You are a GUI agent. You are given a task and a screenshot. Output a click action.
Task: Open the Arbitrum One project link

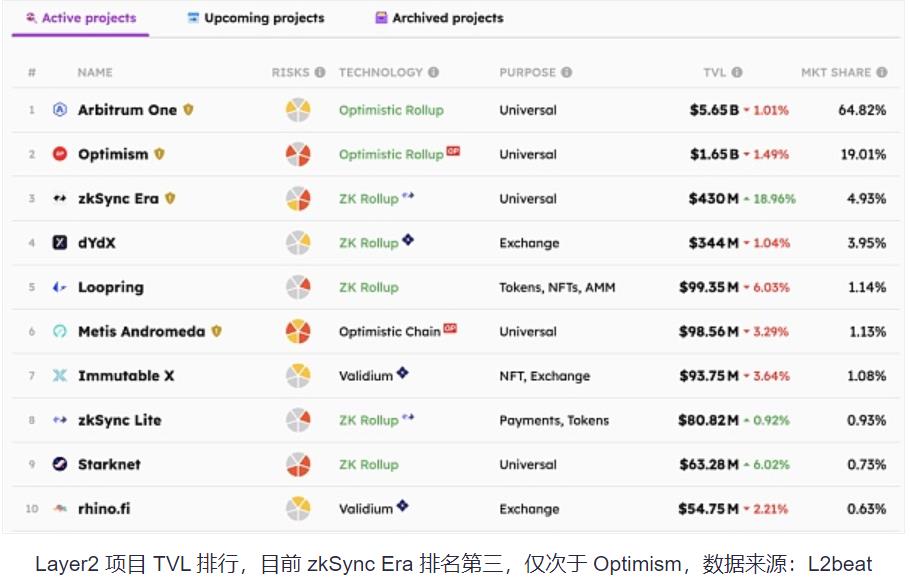[128, 110]
